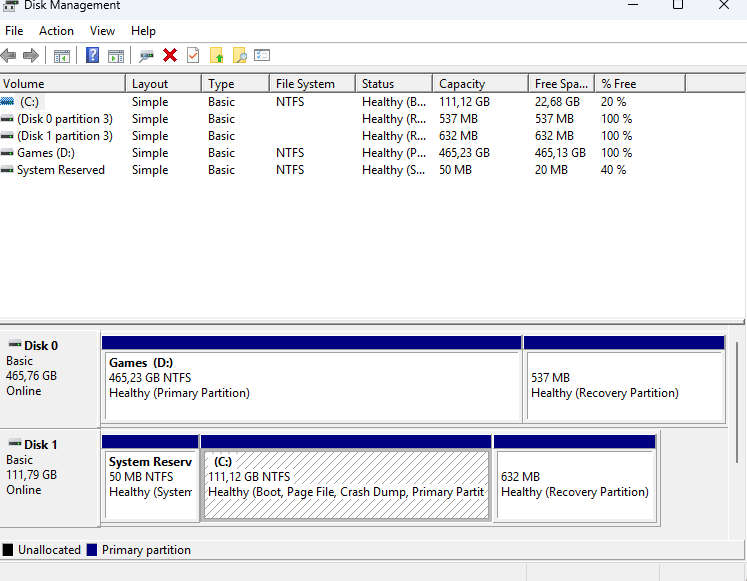
Task: Click the System Reserved volume row icon
Action: [x=7, y=170]
